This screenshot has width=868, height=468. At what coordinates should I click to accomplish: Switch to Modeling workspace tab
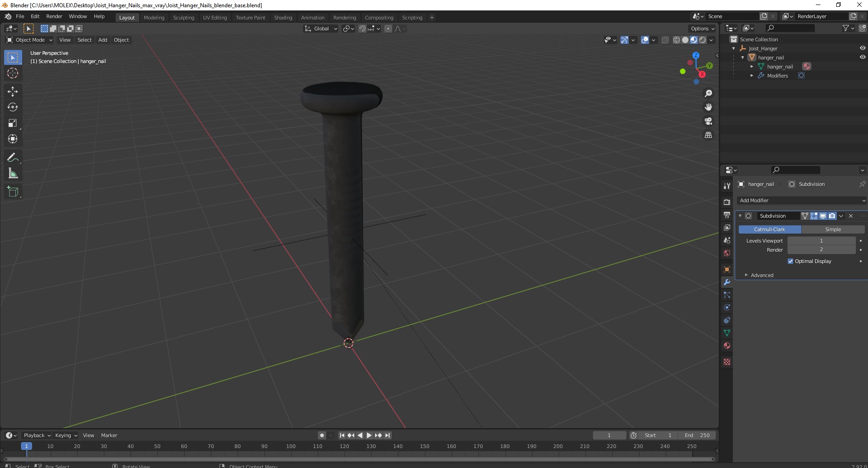[154, 18]
